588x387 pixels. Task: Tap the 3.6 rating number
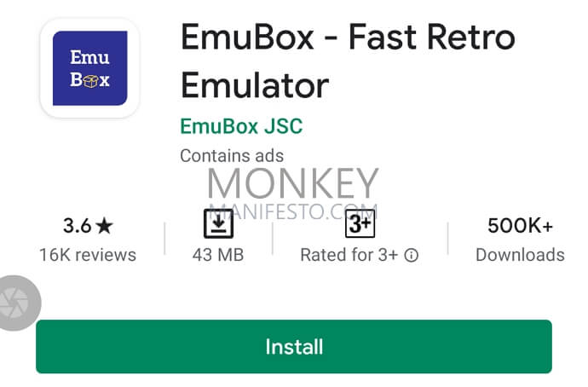(78, 226)
